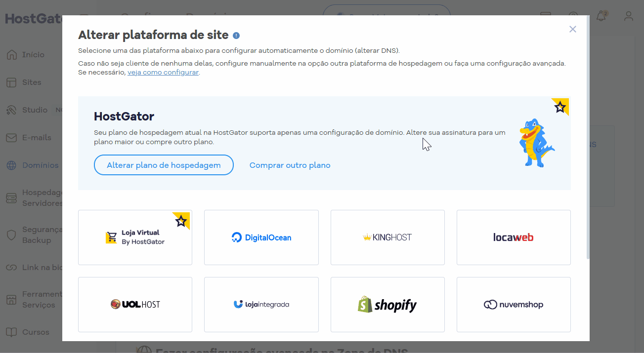Click the Início home icon
The height and width of the screenshot is (353, 644).
(11, 55)
